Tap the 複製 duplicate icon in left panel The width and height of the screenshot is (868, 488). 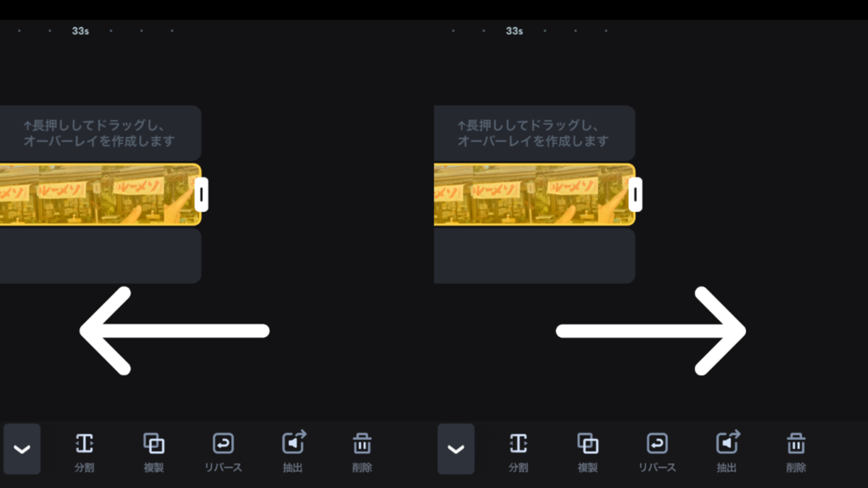153,452
